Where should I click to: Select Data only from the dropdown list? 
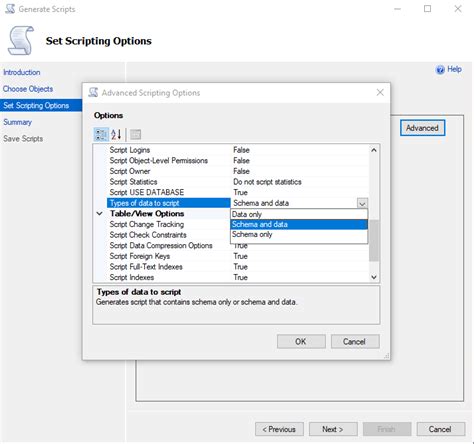coord(299,214)
